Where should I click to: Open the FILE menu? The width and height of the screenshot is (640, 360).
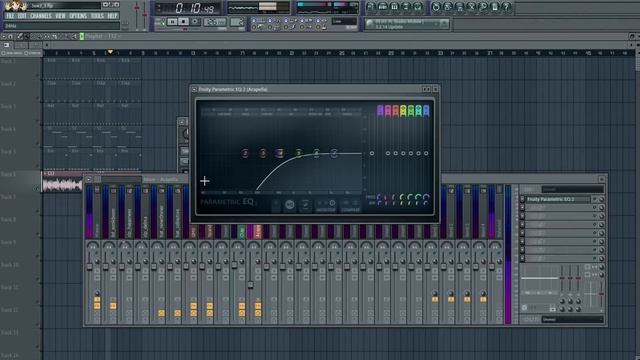pos(9,16)
